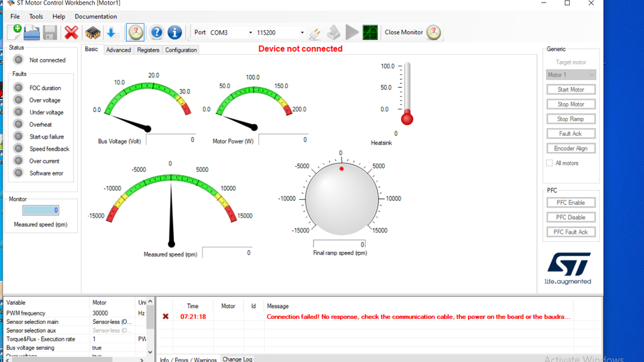644x362 pixels.
Task: Click the Close Monitor button
Action: point(404,32)
